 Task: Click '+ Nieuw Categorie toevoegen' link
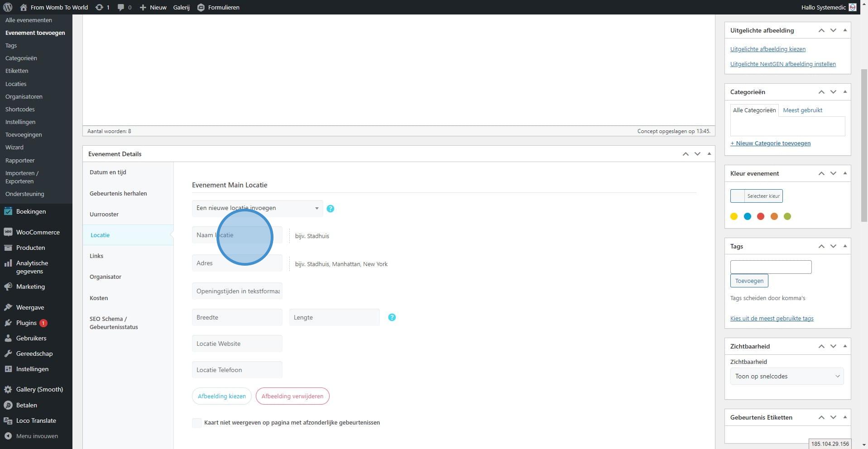click(x=770, y=143)
